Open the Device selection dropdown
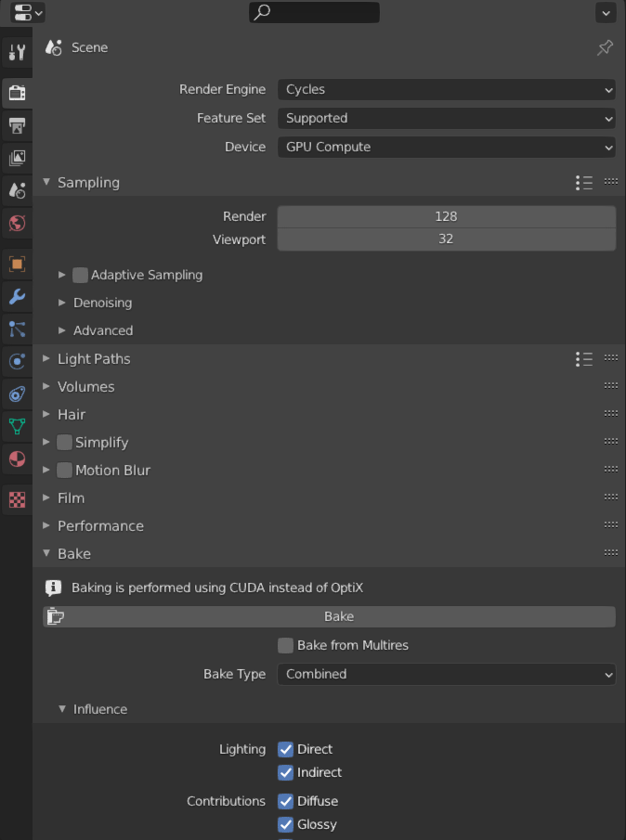Screen dimensions: 626x840 [446, 147]
